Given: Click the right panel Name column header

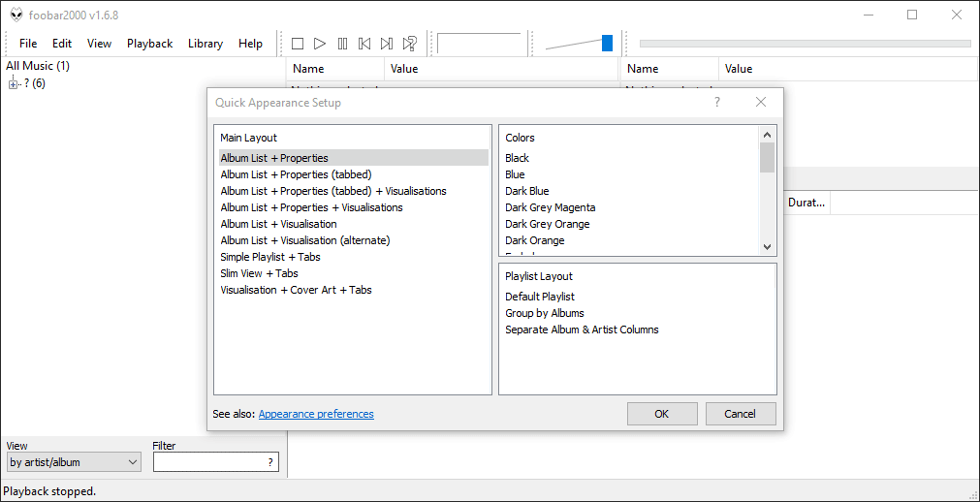Looking at the screenshot, I should [670, 69].
